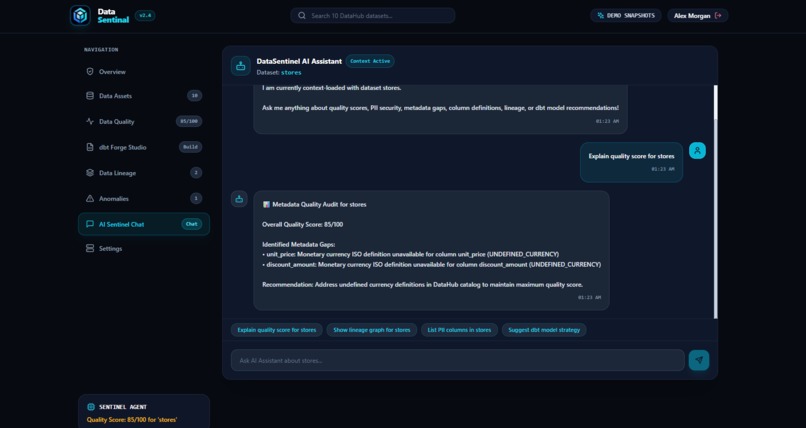Click the Settings server icon
This screenshot has width=806, height=428.
pos(90,248)
